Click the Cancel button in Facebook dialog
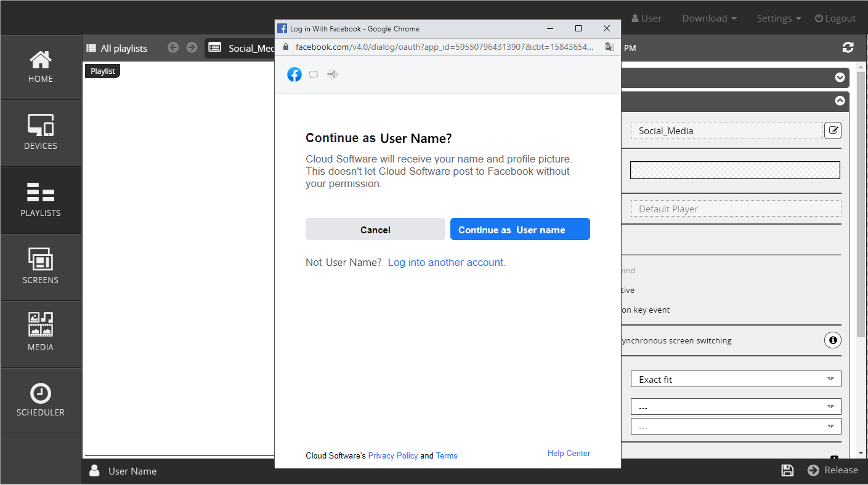Viewport: 868px width, 485px height. tap(375, 229)
